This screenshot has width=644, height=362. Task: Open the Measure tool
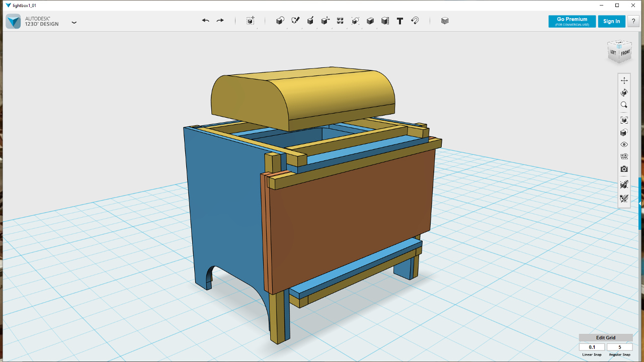tap(385, 21)
